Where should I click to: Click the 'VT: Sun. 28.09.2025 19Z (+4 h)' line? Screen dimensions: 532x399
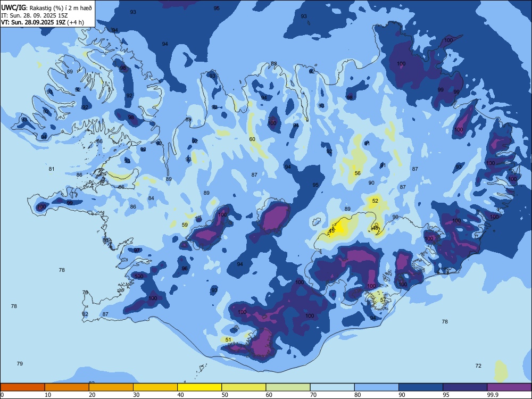click(43, 22)
